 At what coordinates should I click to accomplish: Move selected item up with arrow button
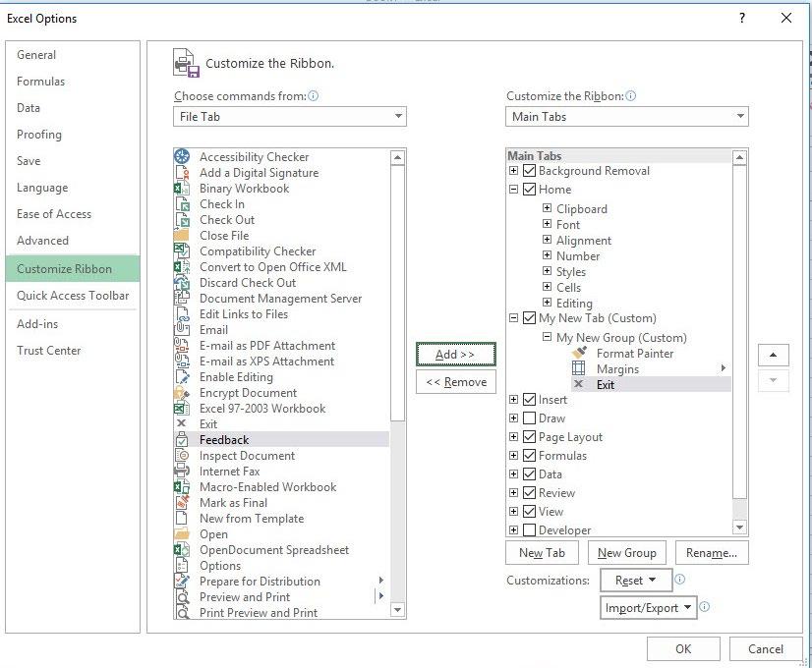[x=773, y=355]
